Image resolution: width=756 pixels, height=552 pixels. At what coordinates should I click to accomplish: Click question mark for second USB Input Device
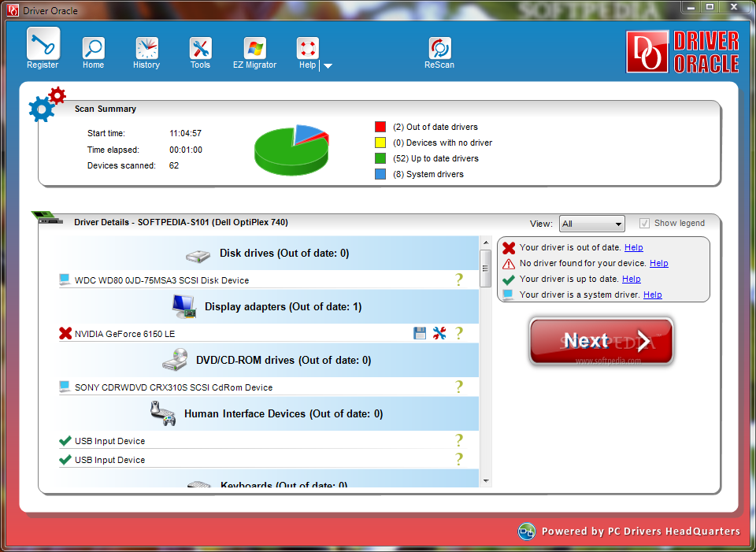[x=459, y=459]
